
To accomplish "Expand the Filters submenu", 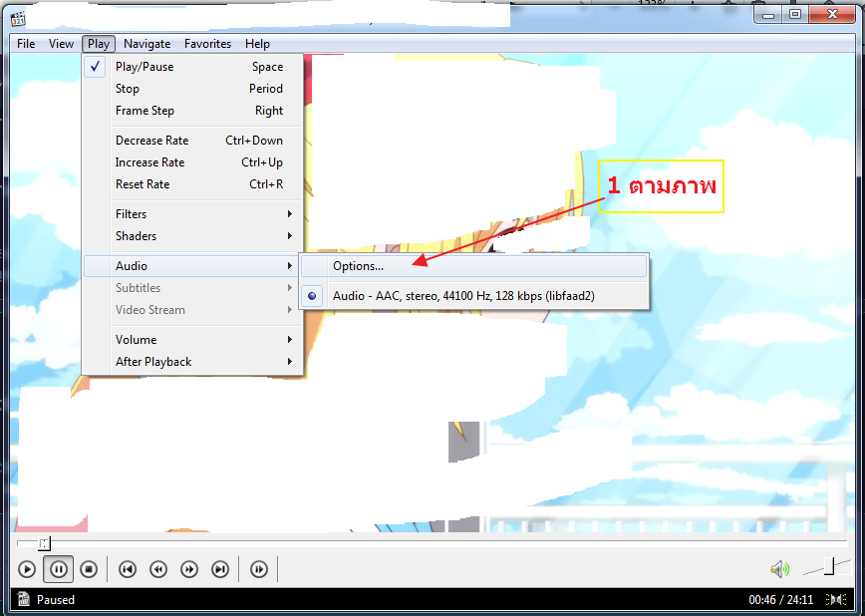I will pos(192,214).
